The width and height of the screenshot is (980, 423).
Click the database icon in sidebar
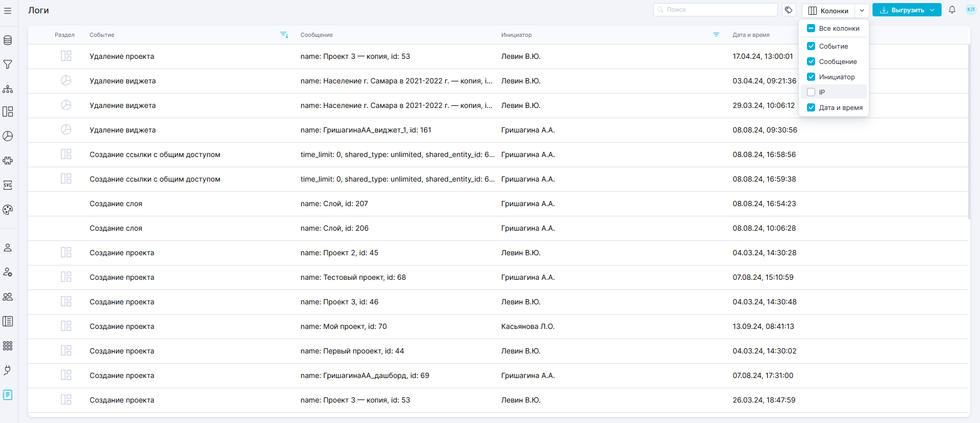[8, 40]
